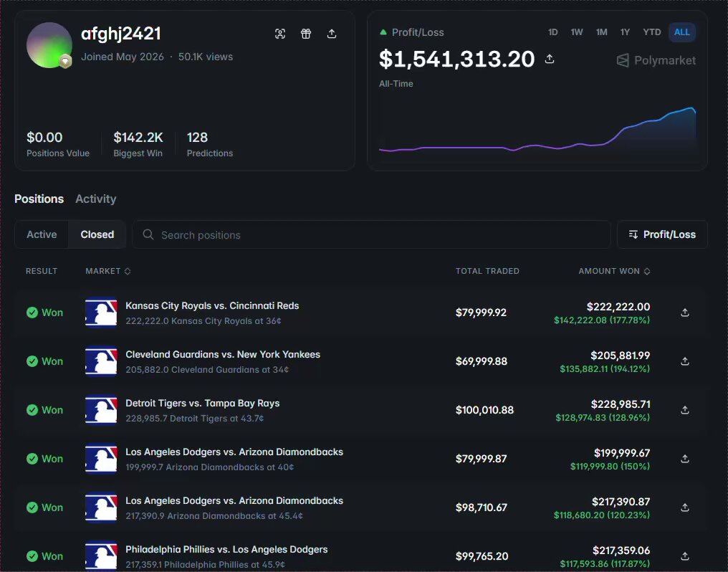Click MLB logo of Kansas City Royals market
This screenshot has height=572, width=728.
101,313
